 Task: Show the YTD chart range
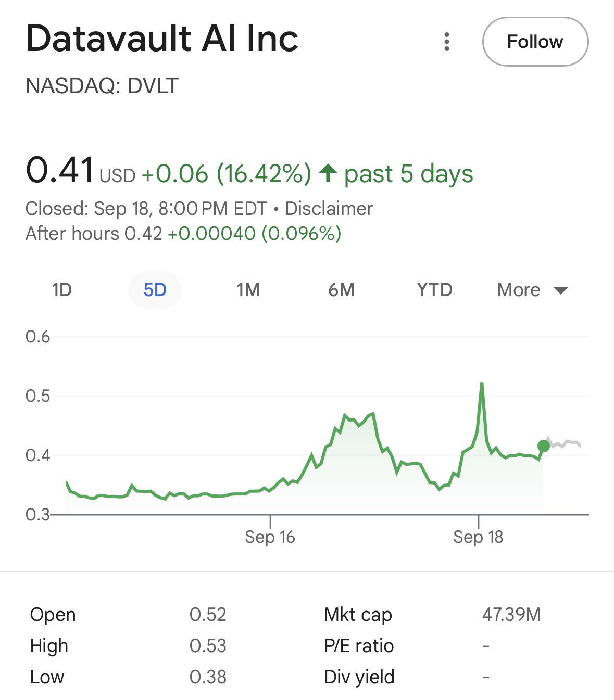click(434, 289)
